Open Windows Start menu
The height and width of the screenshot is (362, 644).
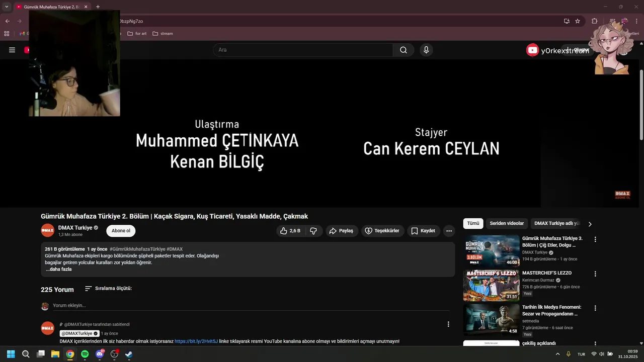(11, 354)
